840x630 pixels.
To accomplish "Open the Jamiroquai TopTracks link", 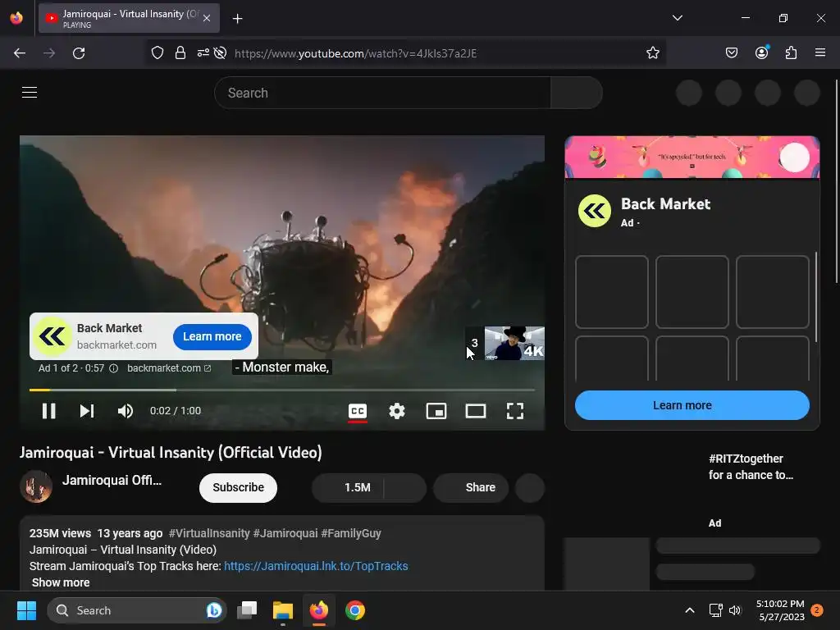I will (x=316, y=566).
